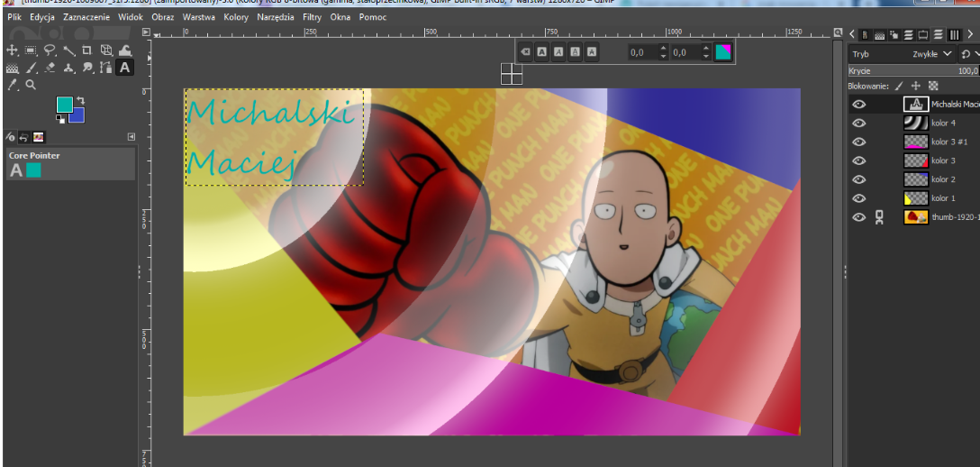980x467 pixels.
Task: Reset colors to black and white
Action: tap(60, 119)
